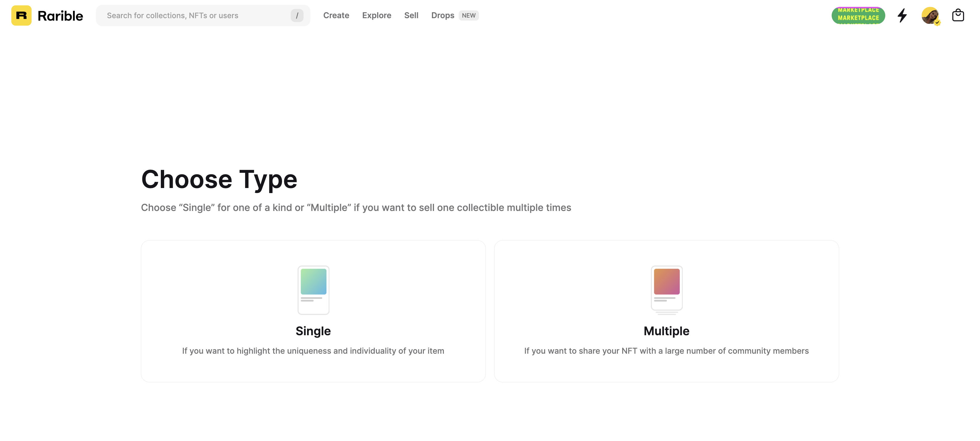Click the yellow Rarible logo icon
Image resolution: width=980 pixels, height=441 pixels.
pos(22,15)
